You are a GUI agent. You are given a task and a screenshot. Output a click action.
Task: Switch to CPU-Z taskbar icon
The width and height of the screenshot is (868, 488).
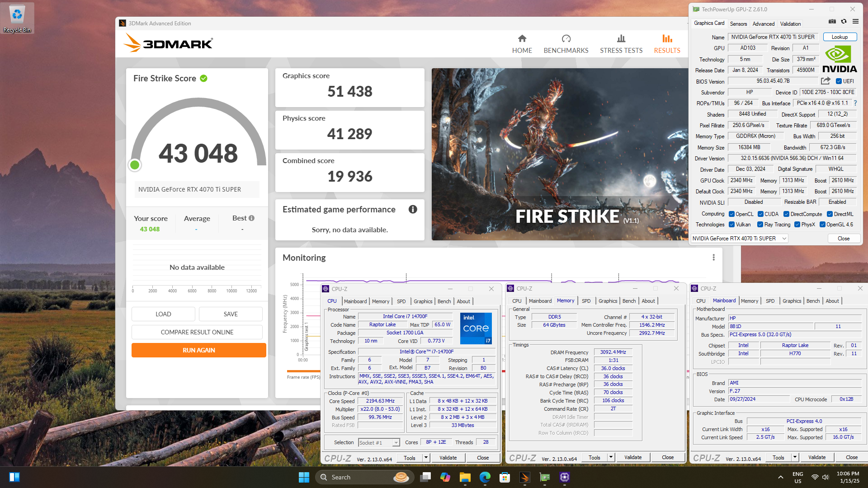pos(565,477)
